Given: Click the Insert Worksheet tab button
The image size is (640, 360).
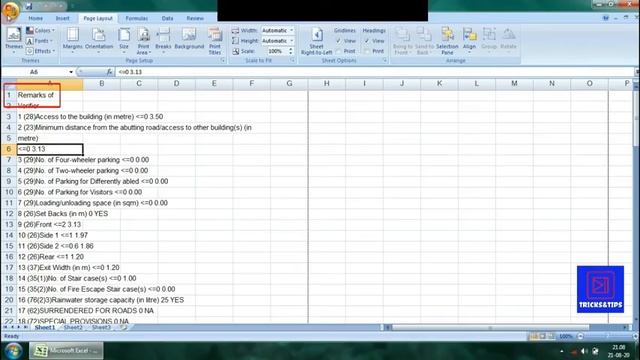Looking at the screenshot, I should (124, 327).
